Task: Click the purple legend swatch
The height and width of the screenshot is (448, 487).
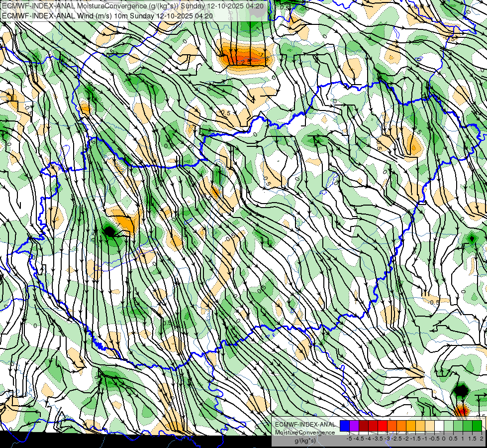Action: [354, 426]
